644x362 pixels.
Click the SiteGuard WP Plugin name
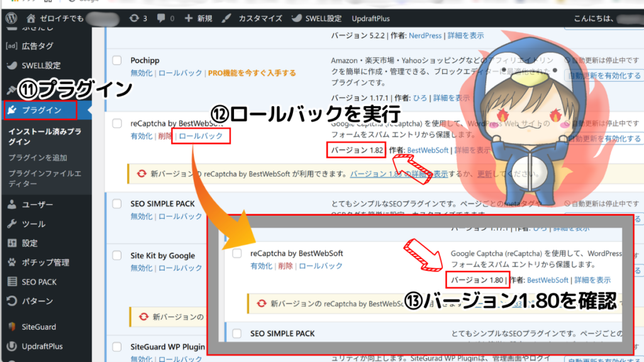(167, 347)
